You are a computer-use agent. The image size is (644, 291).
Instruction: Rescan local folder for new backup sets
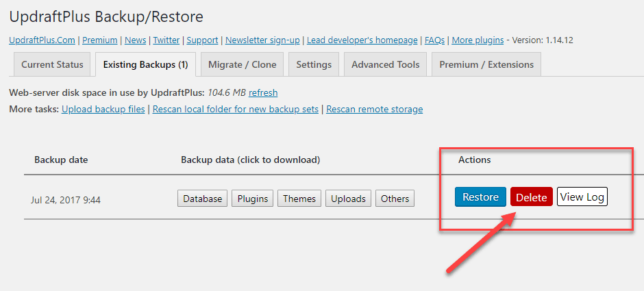pyautogui.click(x=235, y=109)
